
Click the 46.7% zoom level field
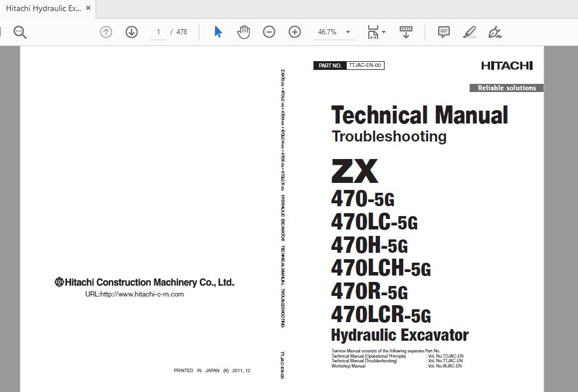tap(327, 32)
